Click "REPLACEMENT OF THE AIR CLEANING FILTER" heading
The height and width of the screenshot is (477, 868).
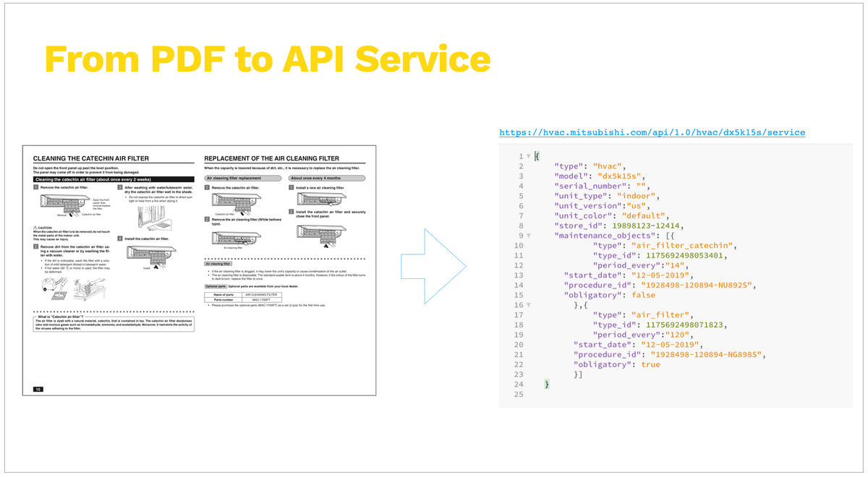click(x=271, y=158)
